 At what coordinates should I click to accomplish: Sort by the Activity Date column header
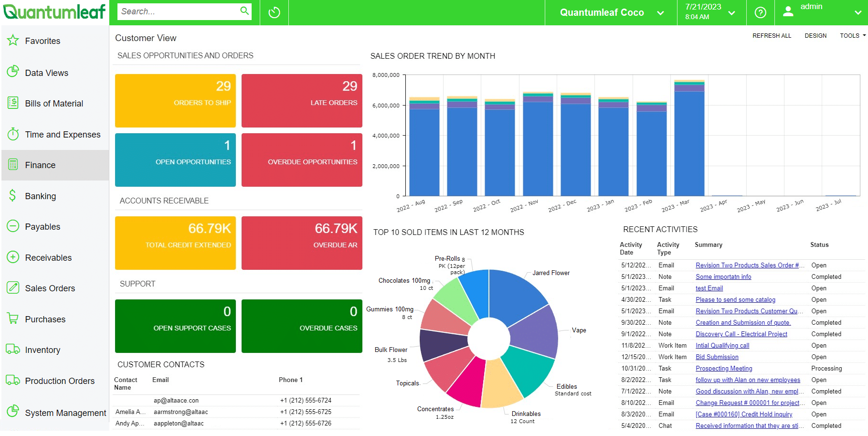631,248
